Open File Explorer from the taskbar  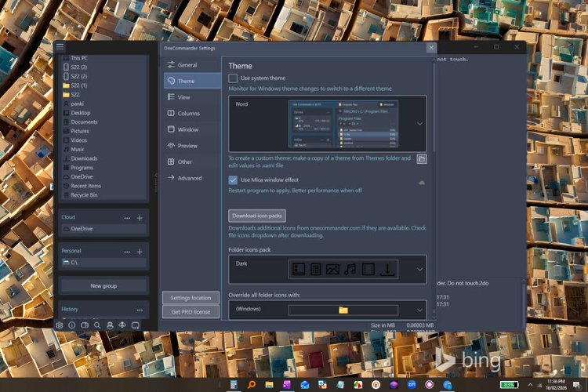tap(269, 384)
